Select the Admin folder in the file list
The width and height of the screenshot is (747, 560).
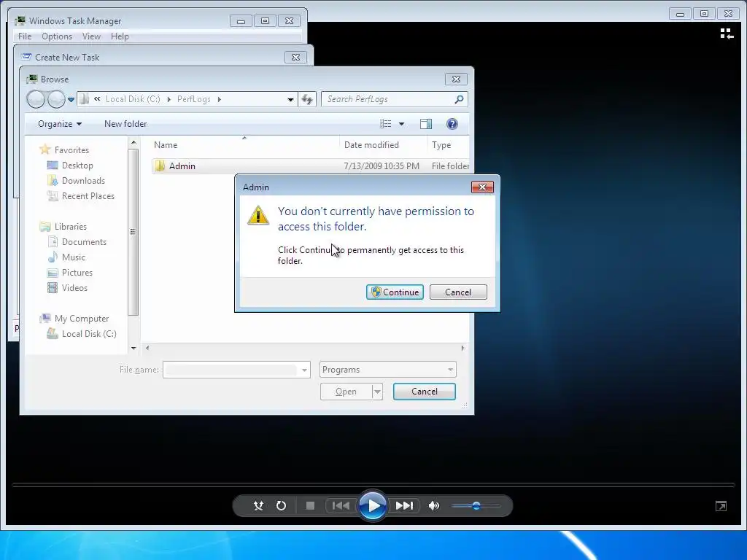182,166
